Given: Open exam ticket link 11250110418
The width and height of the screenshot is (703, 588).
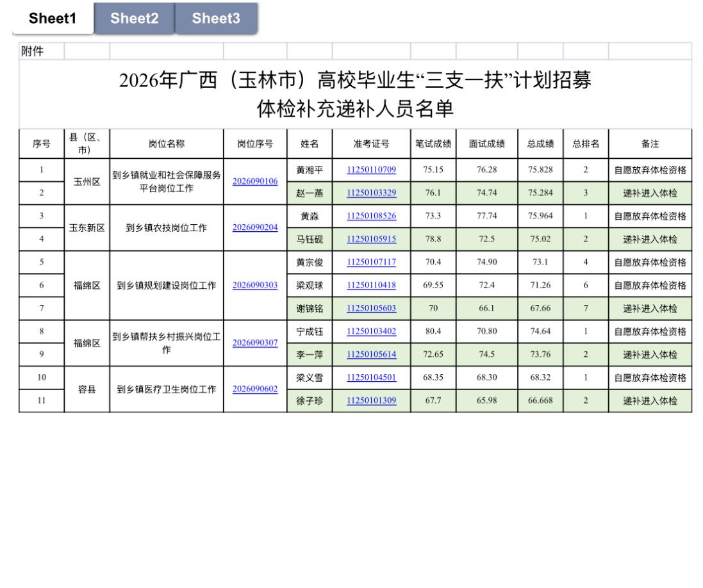Looking at the screenshot, I should point(371,285).
